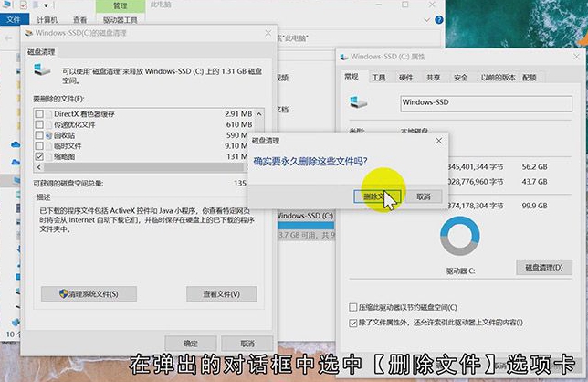Screen dimensions: 588x382
Task: Open the 共享 tab in Properties
Action: click(433, 78)
